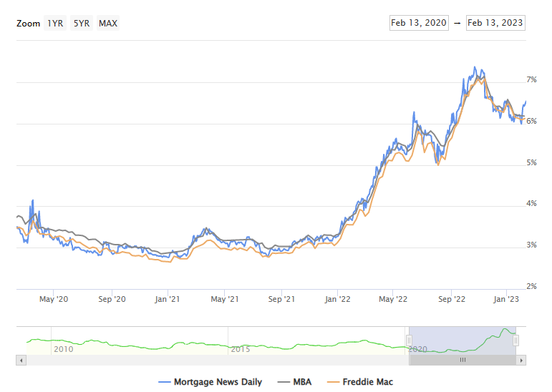Click the Sep '21 axis label
Screen dimensions: 552x392
[281, 299]
